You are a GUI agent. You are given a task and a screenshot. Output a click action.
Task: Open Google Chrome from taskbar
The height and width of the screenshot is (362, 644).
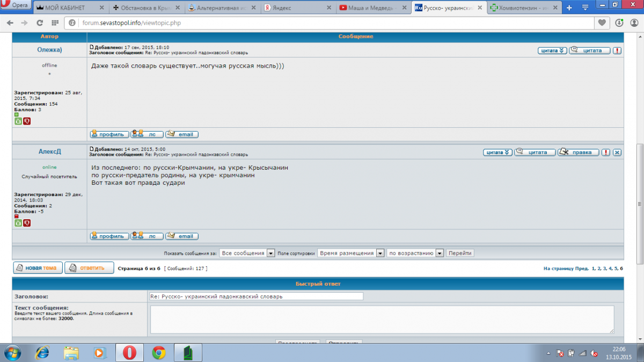pyautogui.click(x=158, y=353)
